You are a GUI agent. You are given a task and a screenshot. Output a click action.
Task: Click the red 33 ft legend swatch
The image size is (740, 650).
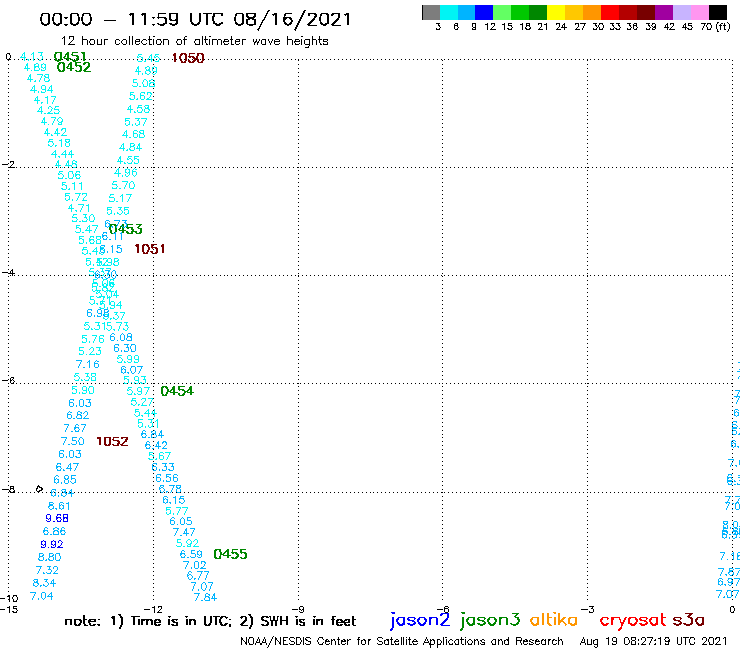[x=610, y=12]
